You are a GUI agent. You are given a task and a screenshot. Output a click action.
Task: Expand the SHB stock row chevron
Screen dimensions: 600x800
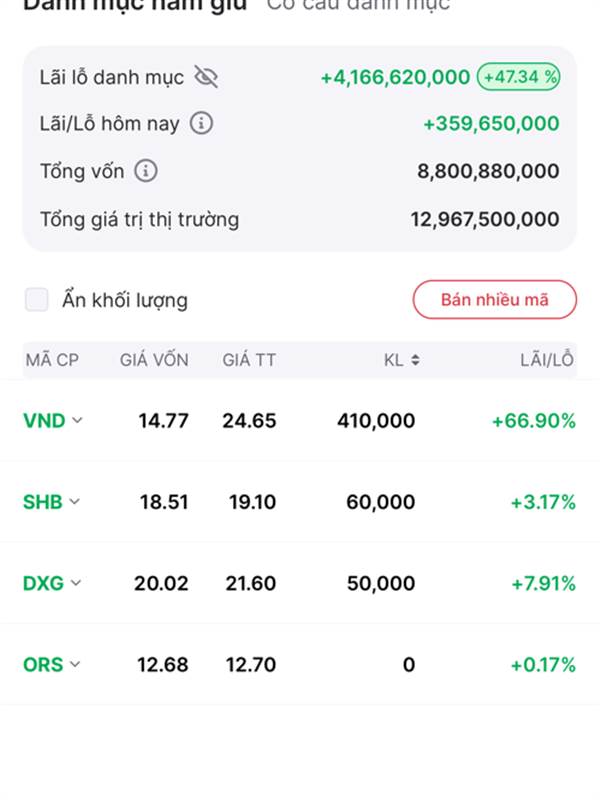(x=74, y=502)
